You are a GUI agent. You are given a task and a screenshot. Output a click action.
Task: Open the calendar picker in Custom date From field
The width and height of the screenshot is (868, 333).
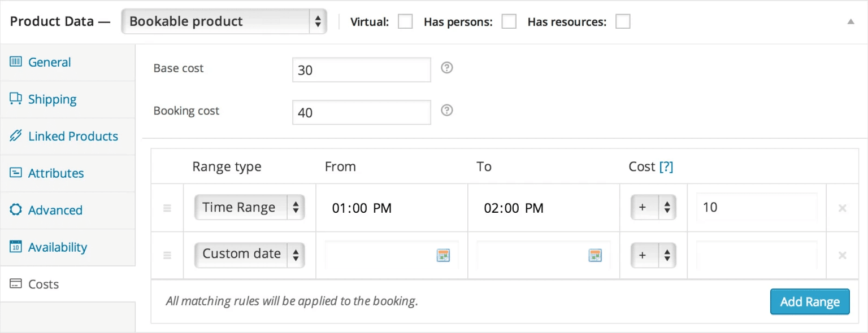pyautogui.click(x=442, y=255)
